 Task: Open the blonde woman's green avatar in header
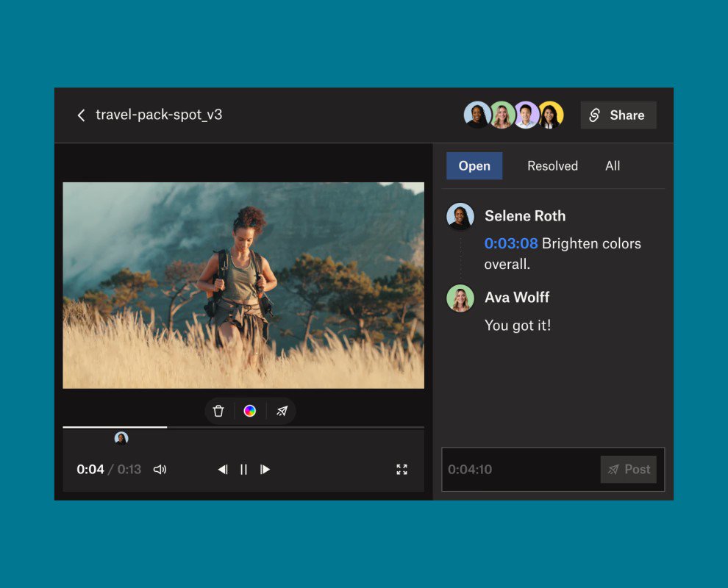pyautogui.click(x=502, y=115)
